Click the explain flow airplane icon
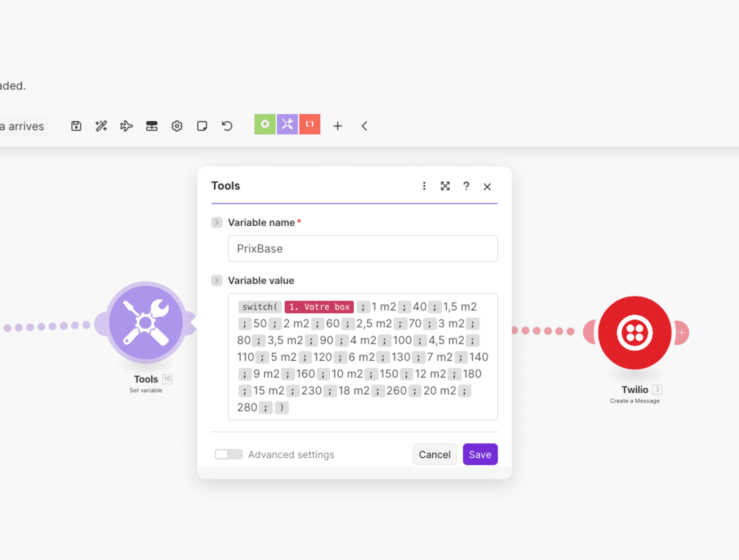Viewport: 739px width, 560px height. click(126, 126)
